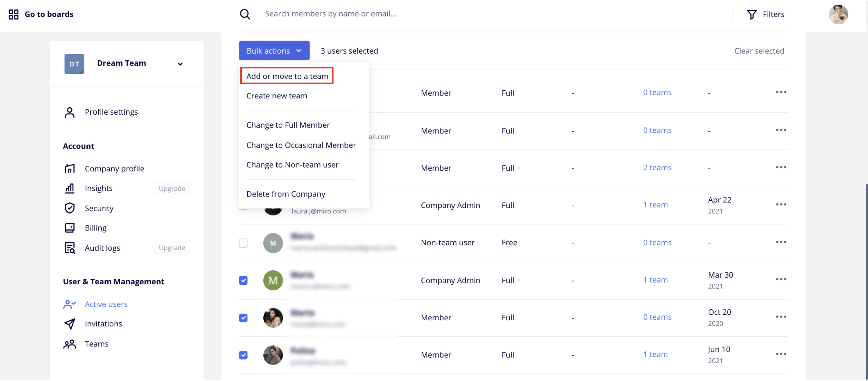
Task: Click the search magnifier icon
Action: (x=245, y=14)
